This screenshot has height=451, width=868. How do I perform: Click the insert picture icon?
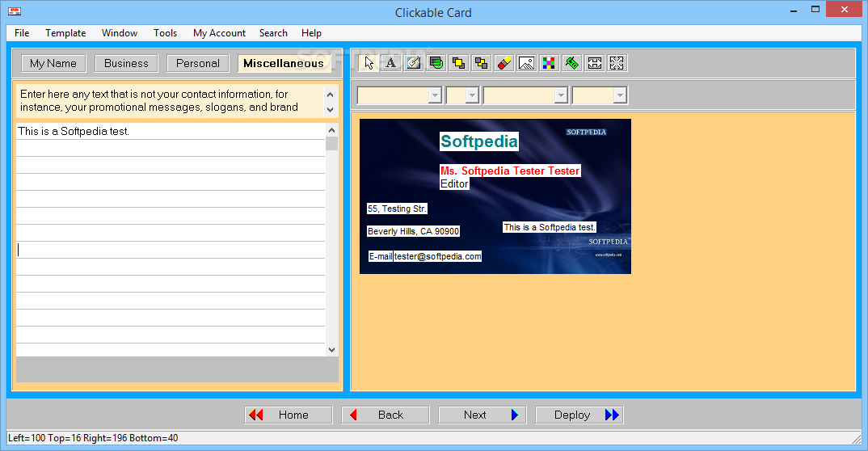[526, 63]
